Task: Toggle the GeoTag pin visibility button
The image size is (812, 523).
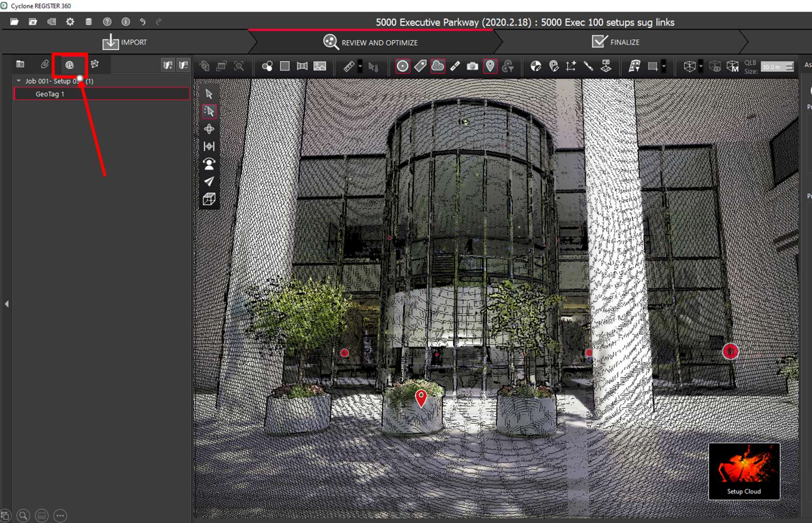Action: pos(490,66)
